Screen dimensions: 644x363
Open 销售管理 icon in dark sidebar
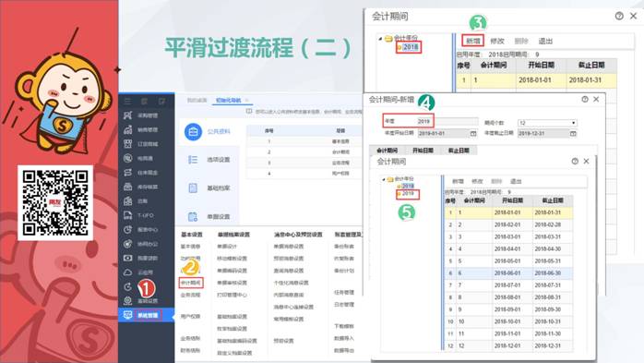(x=128, y=130)
